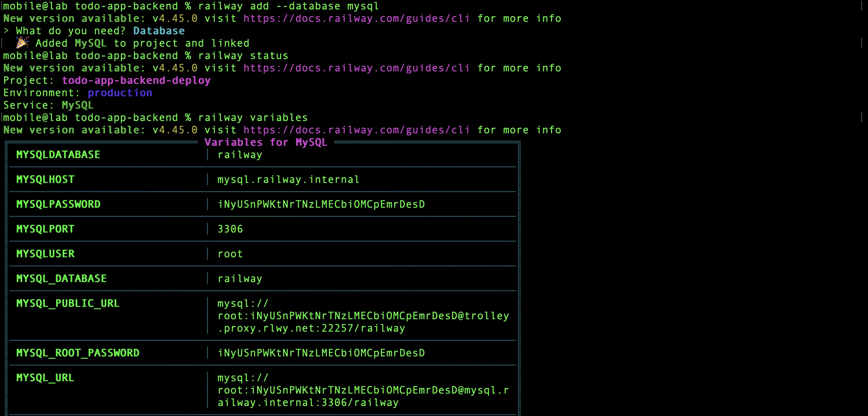Click the 3306 port value

[x=230, y=229]
